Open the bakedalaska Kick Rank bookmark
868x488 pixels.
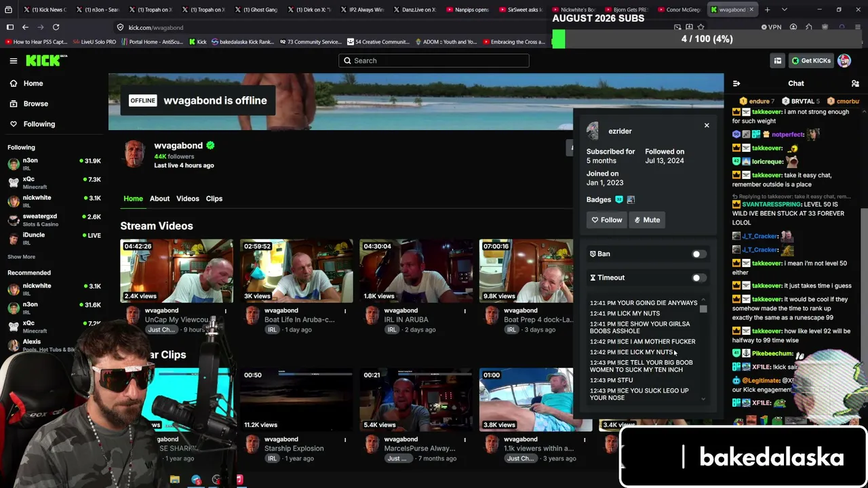(242, 42)
